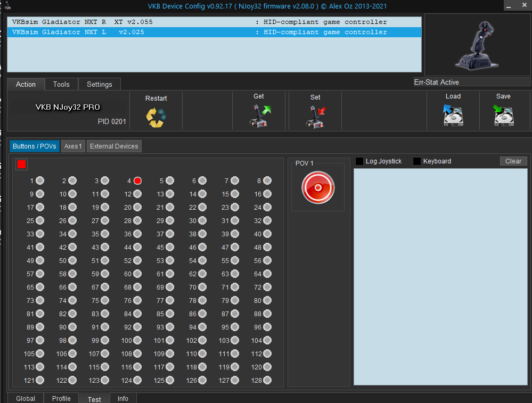
Task: Click the joystick device image
Action: click(x=477, y=45)
